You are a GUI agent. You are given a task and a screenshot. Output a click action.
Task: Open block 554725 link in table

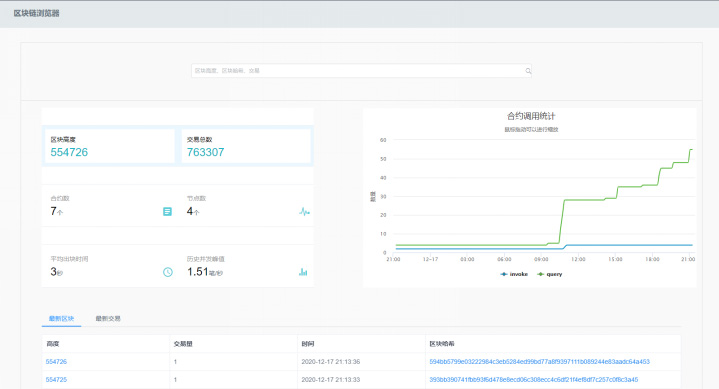56,379
